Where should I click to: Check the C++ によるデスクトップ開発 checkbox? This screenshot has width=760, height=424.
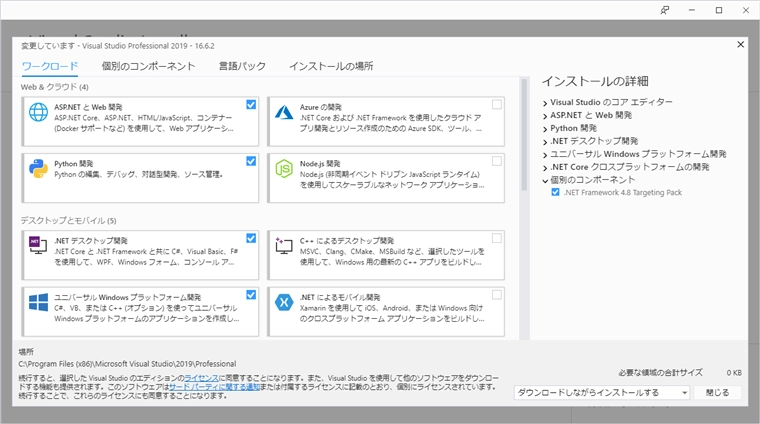pos(497,238)
